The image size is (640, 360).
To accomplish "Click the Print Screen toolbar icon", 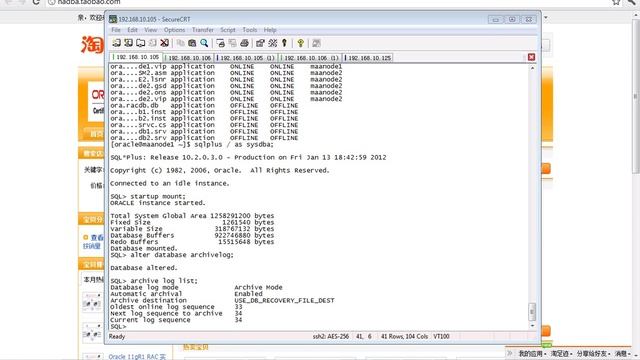I will tap(220, 43).
